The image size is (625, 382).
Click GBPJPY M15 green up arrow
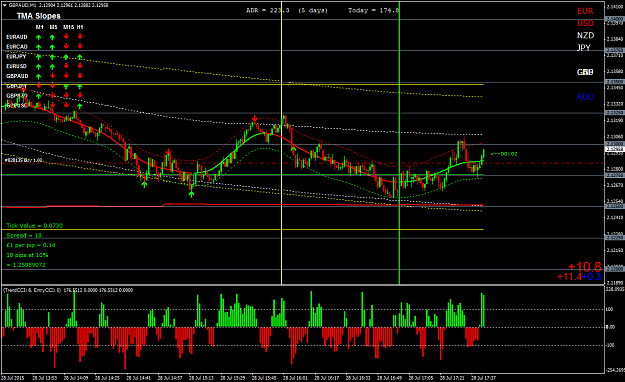click(66, 86)
